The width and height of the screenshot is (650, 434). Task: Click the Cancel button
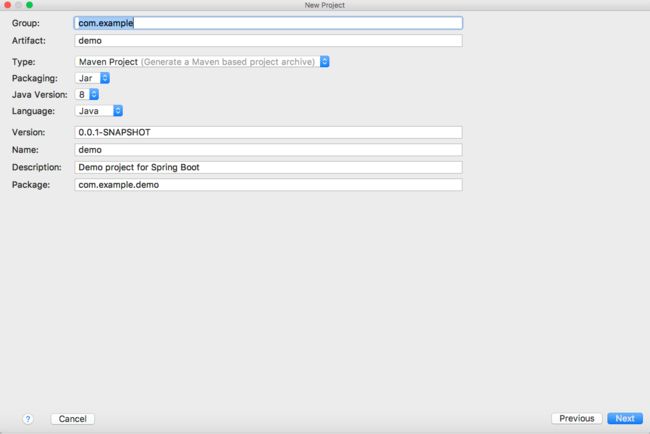73,419
